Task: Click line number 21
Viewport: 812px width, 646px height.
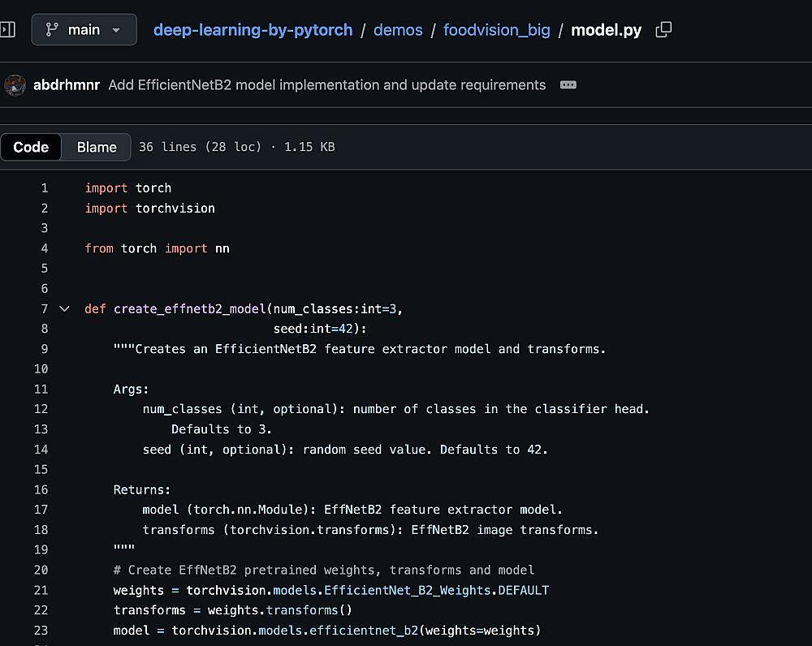Action: coord(41,591)
